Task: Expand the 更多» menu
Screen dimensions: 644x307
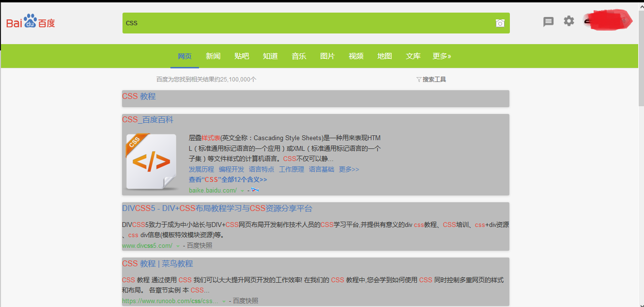Action: pos(442,56)
